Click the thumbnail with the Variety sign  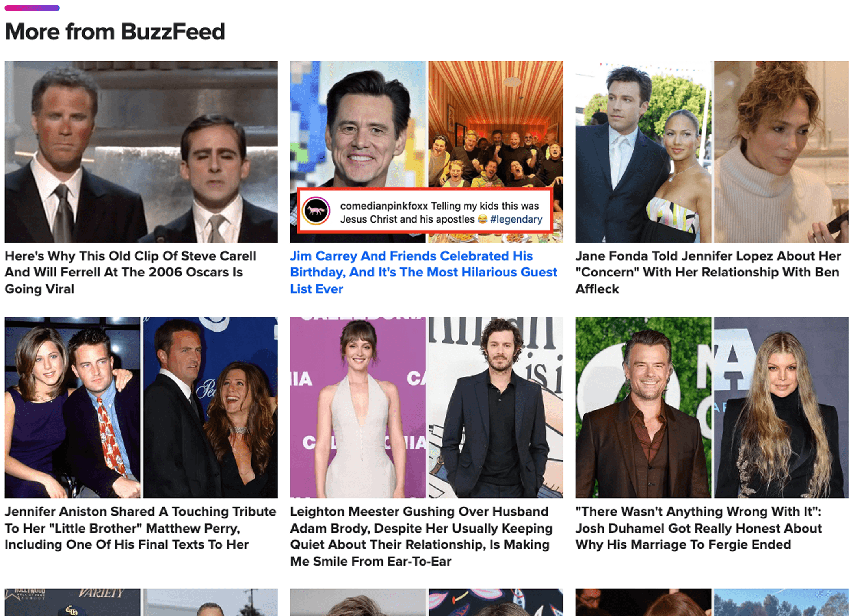click(x=72, y=603)
